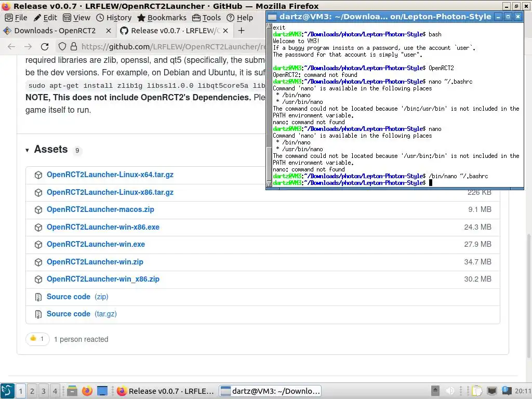This screenshot has width=532, height=399.
Task: Click the show desktop taskbar icon
Action: 102,391
